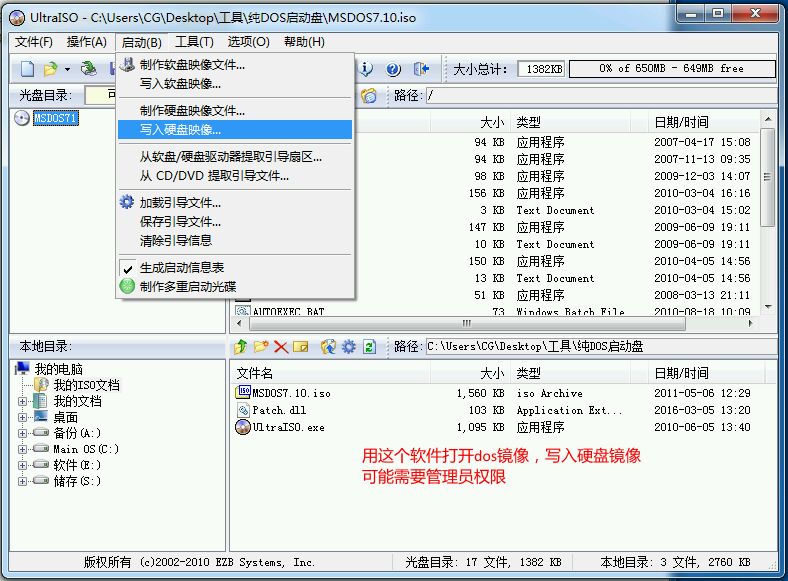Click the Open CD/DVD toolbar icon
The height and width of the screenshot is (581, 788).
[89, 68]
